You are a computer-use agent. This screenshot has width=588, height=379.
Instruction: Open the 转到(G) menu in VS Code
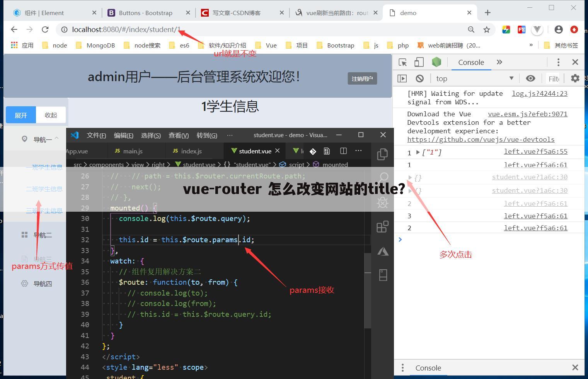(207, 135)
